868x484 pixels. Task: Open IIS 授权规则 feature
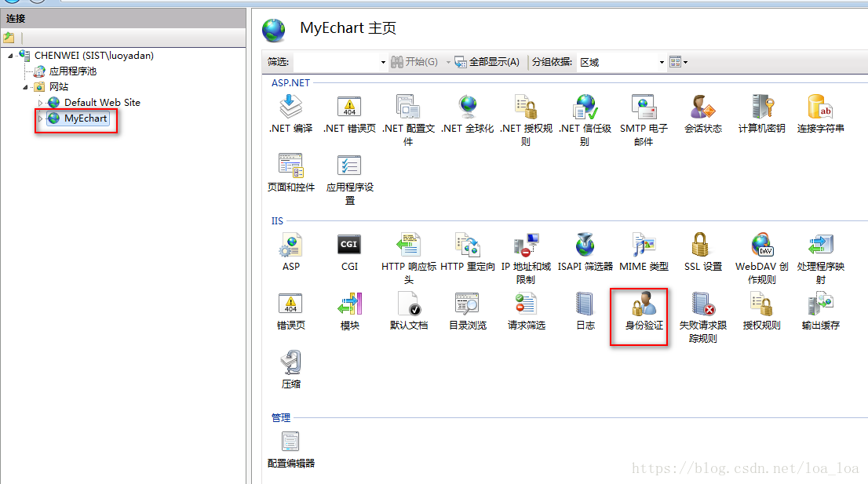[762, 311]
